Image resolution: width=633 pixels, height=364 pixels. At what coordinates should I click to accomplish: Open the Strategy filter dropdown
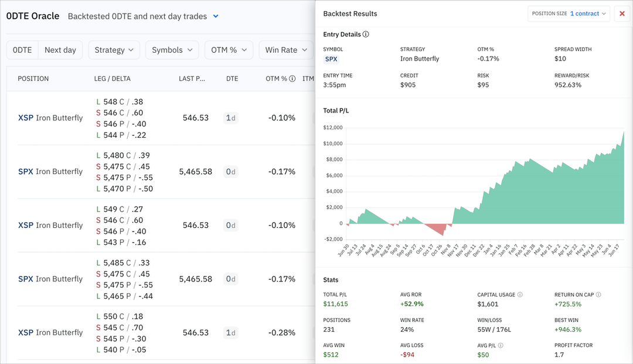pyautogui.click(x=114, y=50)
